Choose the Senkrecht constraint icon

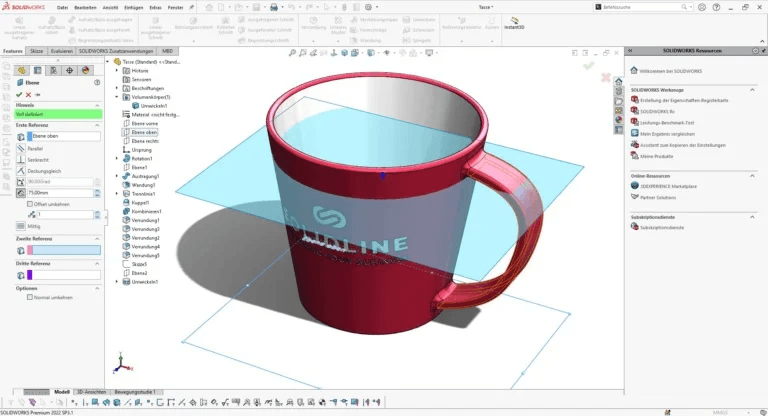[x=21, y=160]
